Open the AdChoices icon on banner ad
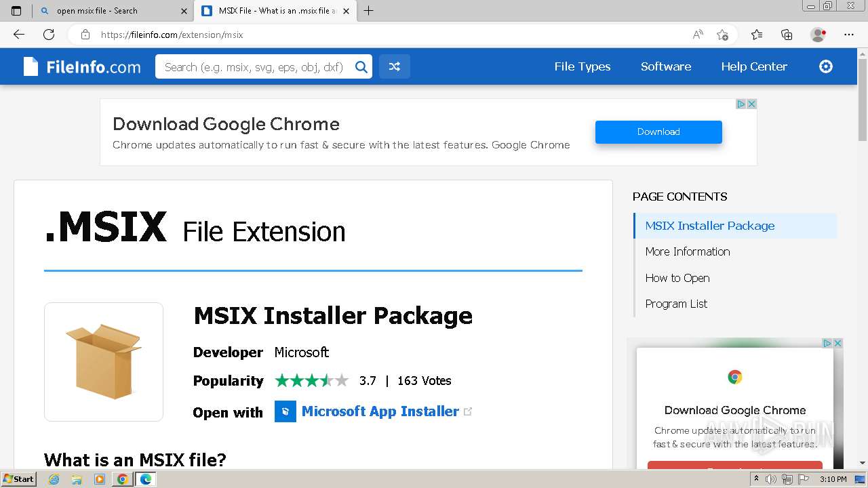The height and width of the screenshot is (488, 868). (x=741, y=104)
